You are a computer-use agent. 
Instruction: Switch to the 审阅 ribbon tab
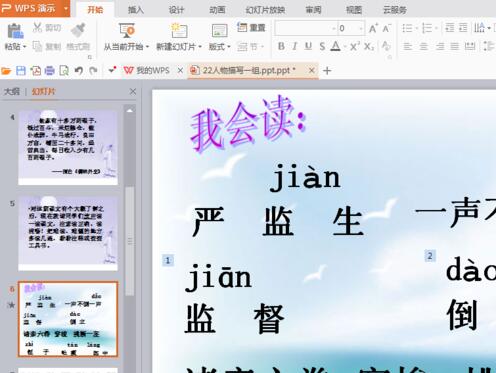pos(313,10)
